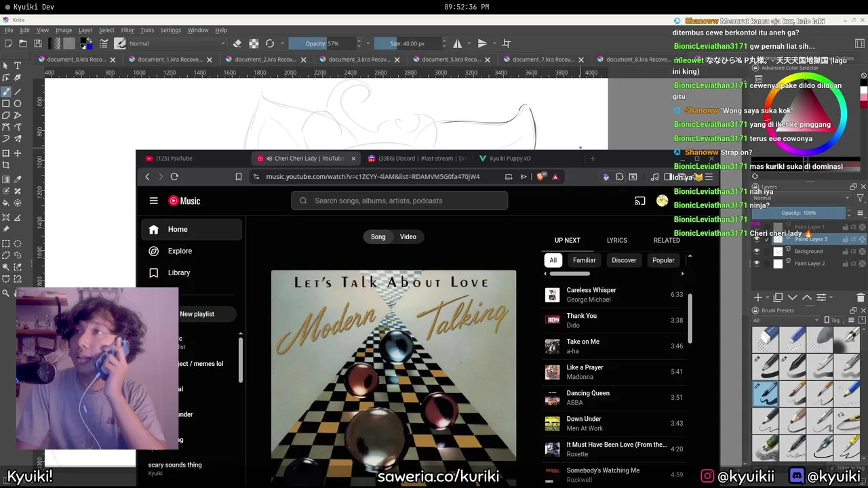This screenshot has height=488, width=868.
Task: Open the cast to device icon
Action: coord(639,201)
